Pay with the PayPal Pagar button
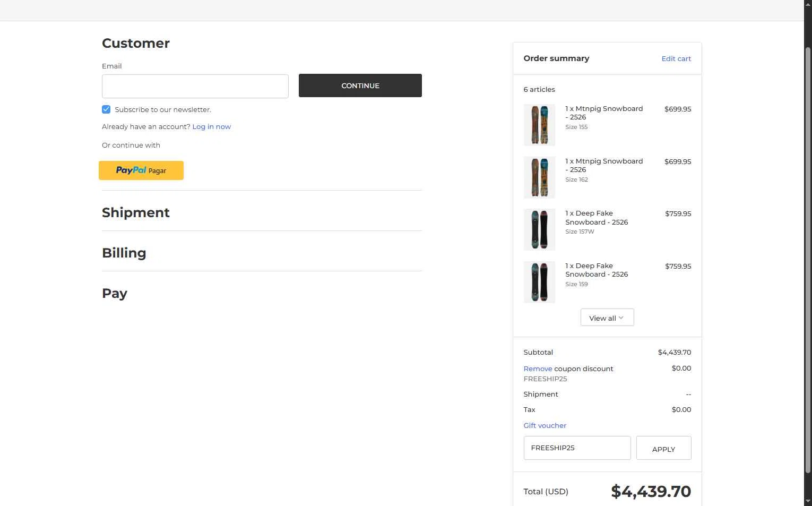 coord(141,170)
